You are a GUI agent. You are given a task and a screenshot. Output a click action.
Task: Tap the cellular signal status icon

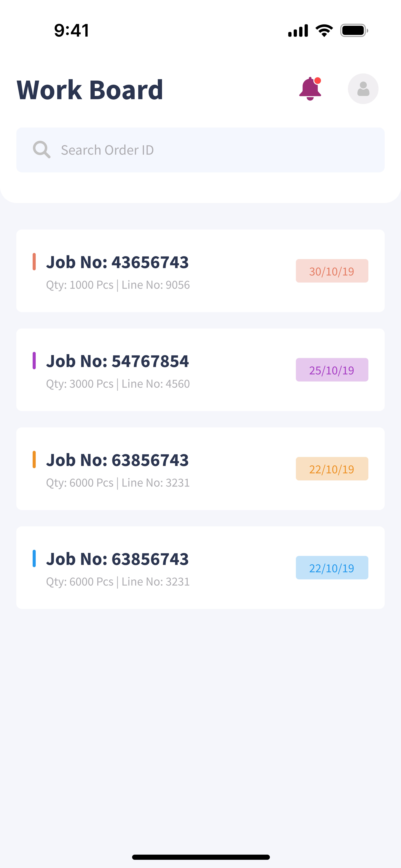298,31
